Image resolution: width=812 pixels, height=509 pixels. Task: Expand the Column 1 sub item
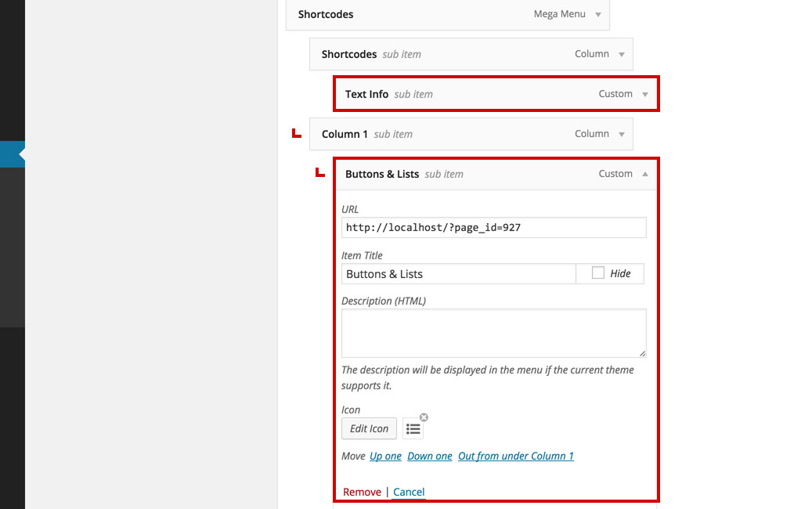coord(622,134)
